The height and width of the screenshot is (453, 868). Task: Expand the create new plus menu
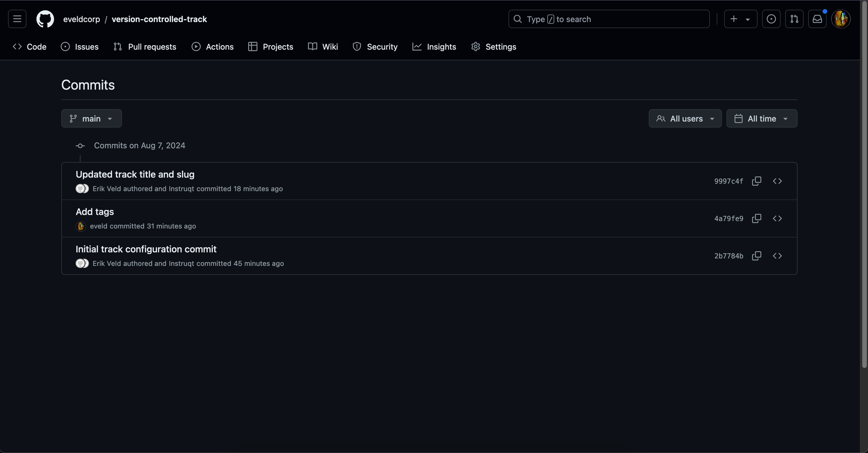pos(740,19)
